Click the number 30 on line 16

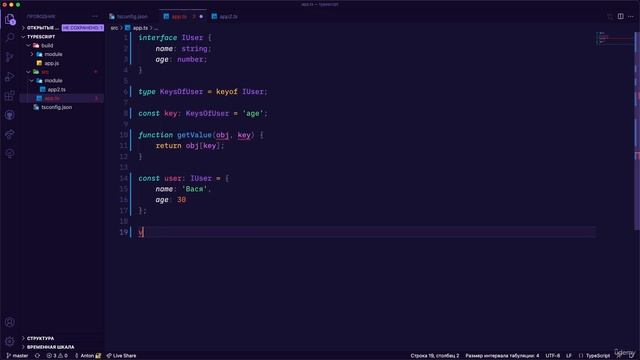point(182,200)
